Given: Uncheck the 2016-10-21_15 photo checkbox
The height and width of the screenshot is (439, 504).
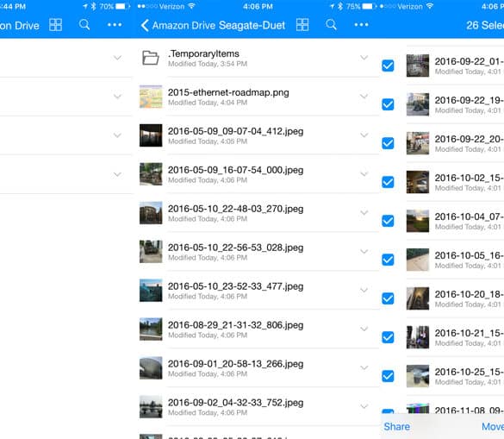Looking at the screenshot, I should click(388, 337).
